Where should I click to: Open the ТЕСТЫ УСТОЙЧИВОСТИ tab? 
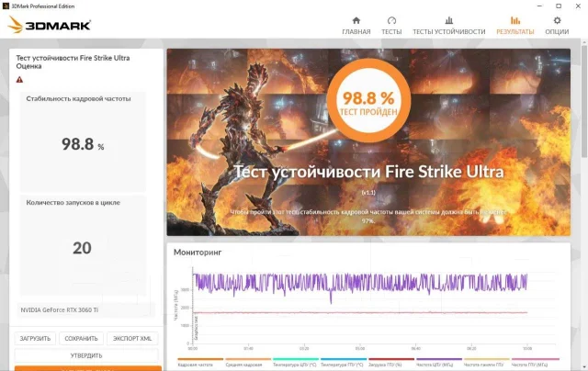(x=449, y=26)
